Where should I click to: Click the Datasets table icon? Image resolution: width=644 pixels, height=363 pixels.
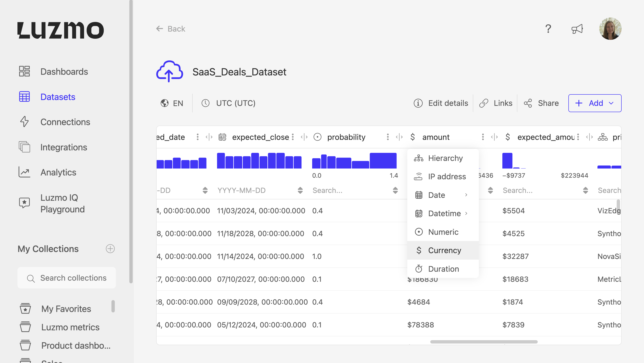coord(24,96)
